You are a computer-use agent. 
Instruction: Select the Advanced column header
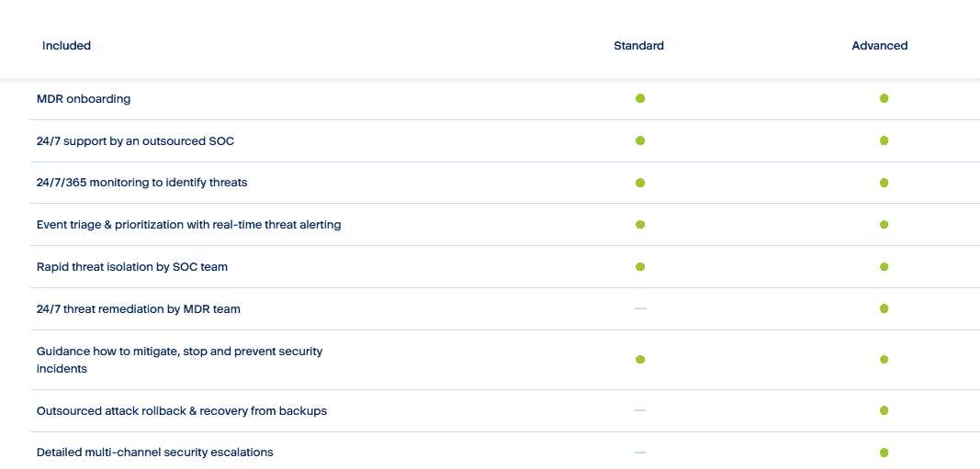click(880, 46)
